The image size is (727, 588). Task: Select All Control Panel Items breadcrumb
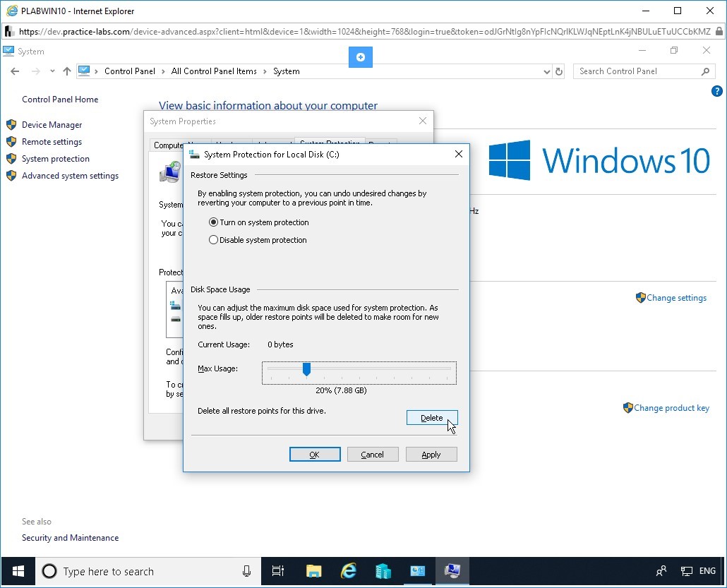[214, 71]
